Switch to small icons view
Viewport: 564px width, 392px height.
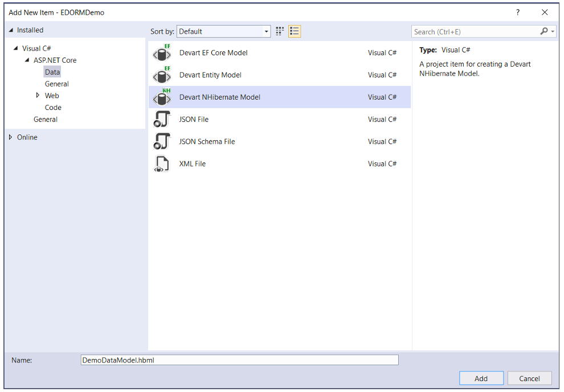(x=280, y=31)
